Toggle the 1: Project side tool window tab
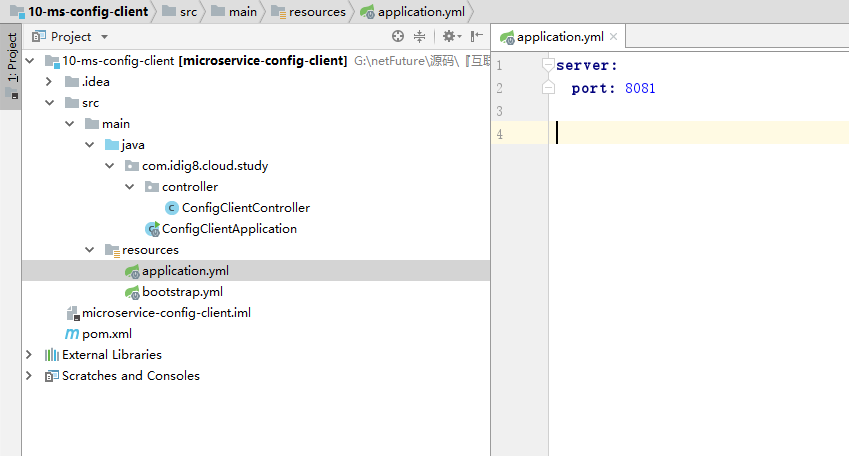The height and width of the screenshot is (456, 849). point(11,65)
